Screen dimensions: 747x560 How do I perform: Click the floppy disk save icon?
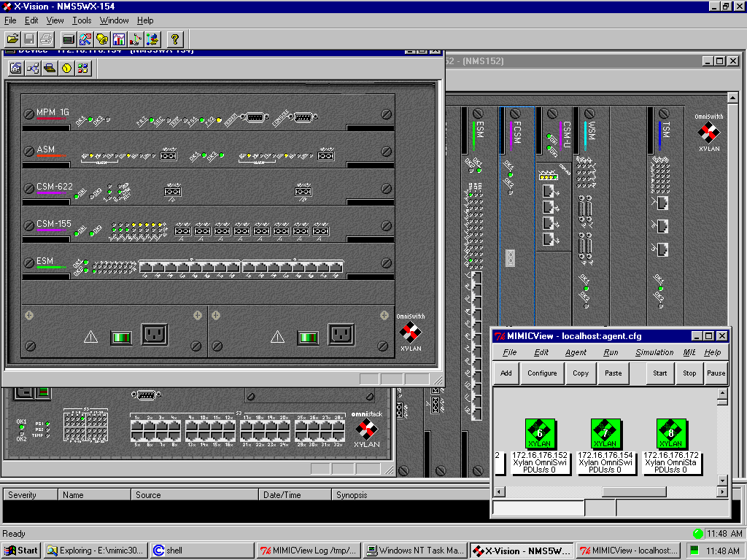29,39
